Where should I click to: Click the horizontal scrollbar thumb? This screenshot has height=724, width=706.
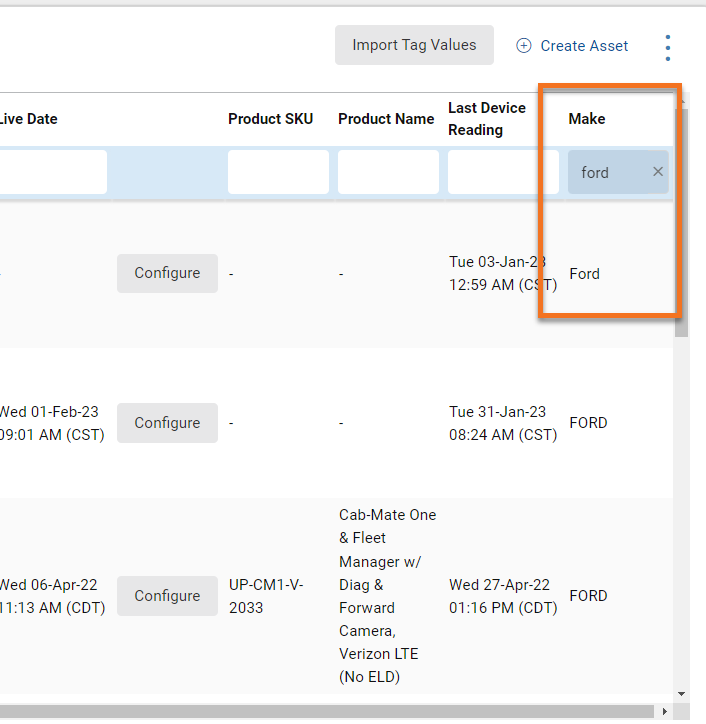(x=326, y=711)
